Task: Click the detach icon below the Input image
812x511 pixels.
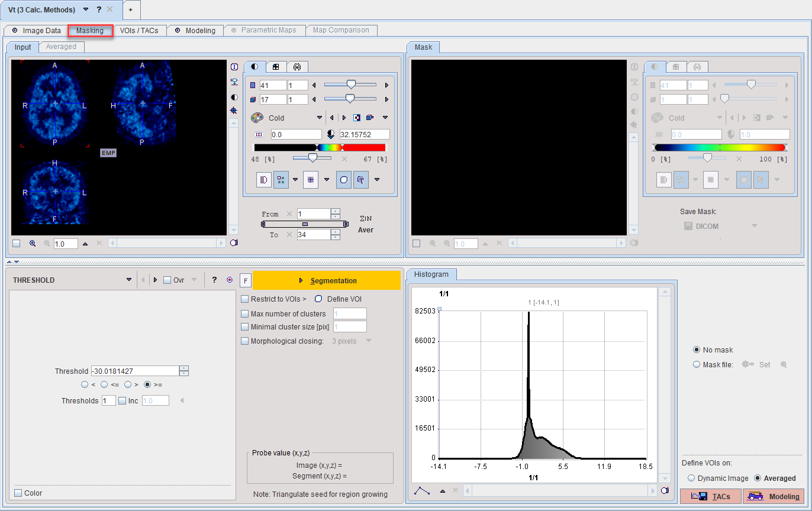Action: (234, 243)
